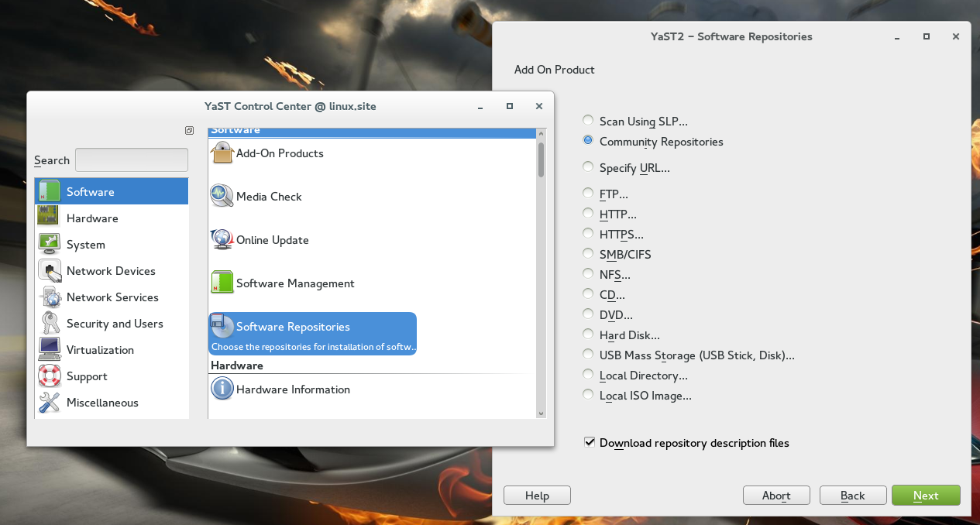The image size is (980, 525).
Task: Select the Network Devices category label
Action: (111, 271)
